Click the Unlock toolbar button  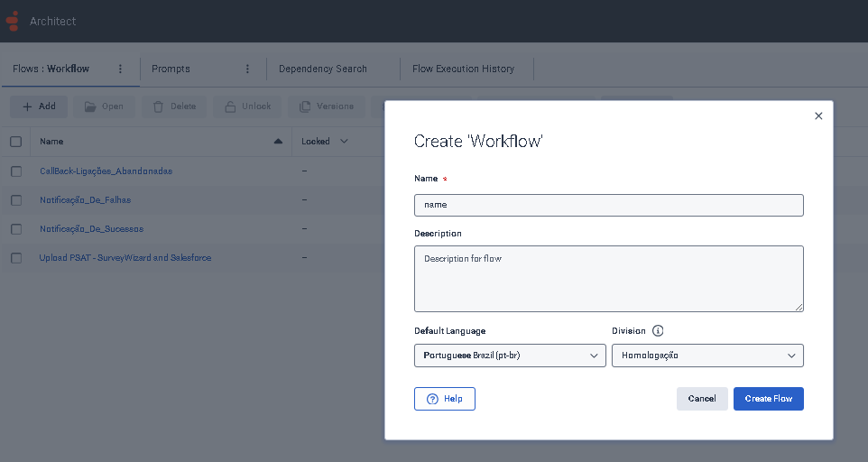click(x=248, y=106)
